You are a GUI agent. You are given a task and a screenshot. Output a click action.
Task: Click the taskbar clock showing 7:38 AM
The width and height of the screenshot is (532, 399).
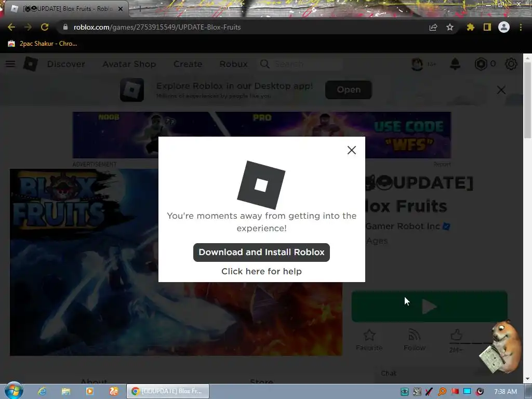pos(505,392)
